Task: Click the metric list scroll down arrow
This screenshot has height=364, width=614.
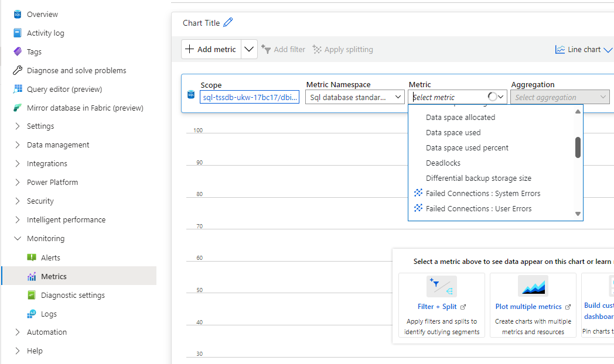Action: [578, 214]
